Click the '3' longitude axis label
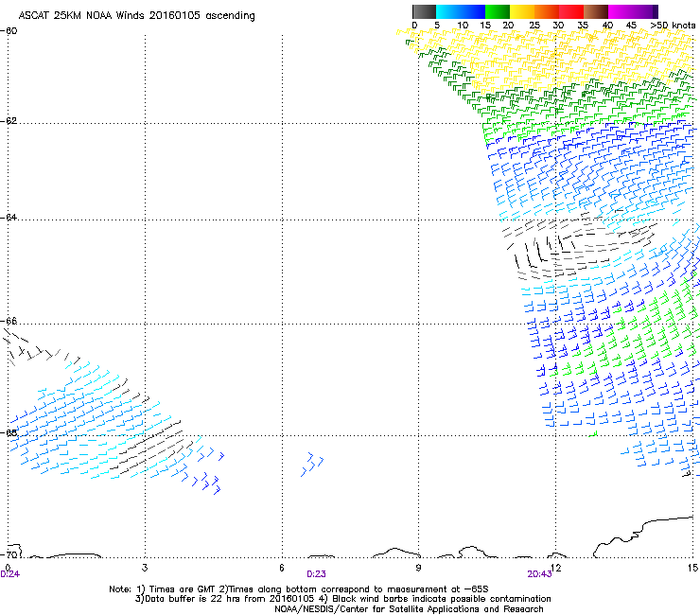Screen dimensions: 700x615 pos(145,568)
